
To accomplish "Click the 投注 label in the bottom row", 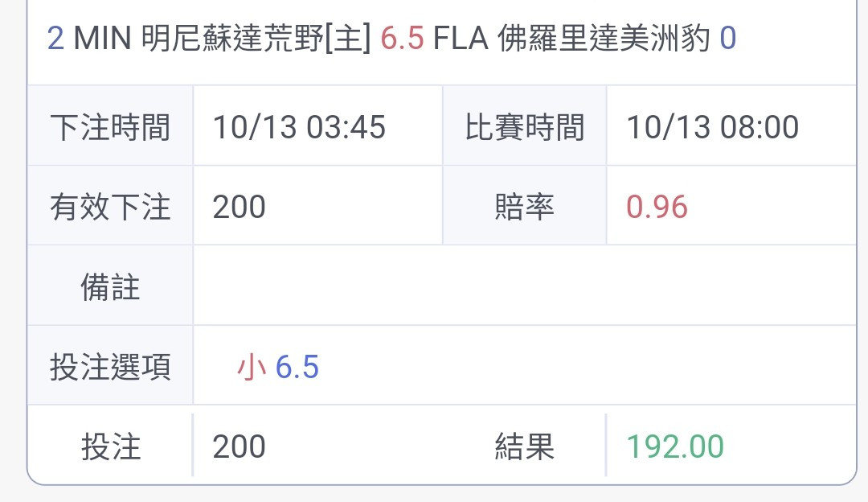I will [x=110, y=446].
